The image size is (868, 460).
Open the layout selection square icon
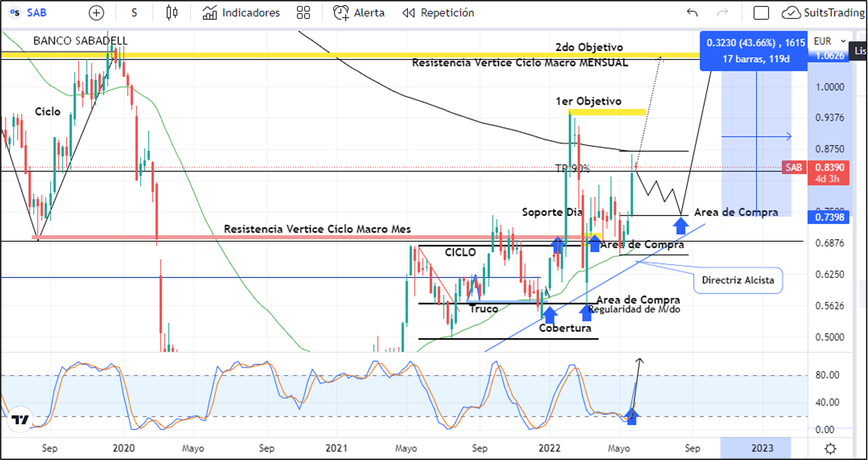pyautogui.click(x=761, y=13)
